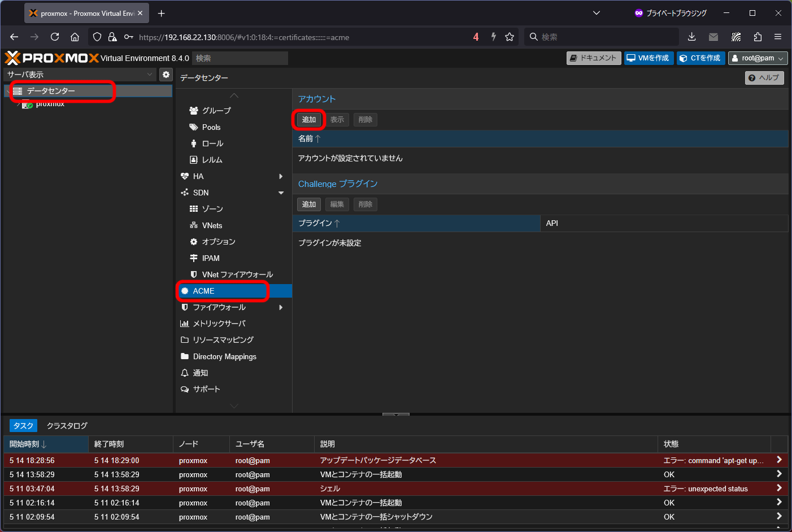Expand apt-get error task row details
The height and width of the screenshot is (532, 792).
pos(779,460)
